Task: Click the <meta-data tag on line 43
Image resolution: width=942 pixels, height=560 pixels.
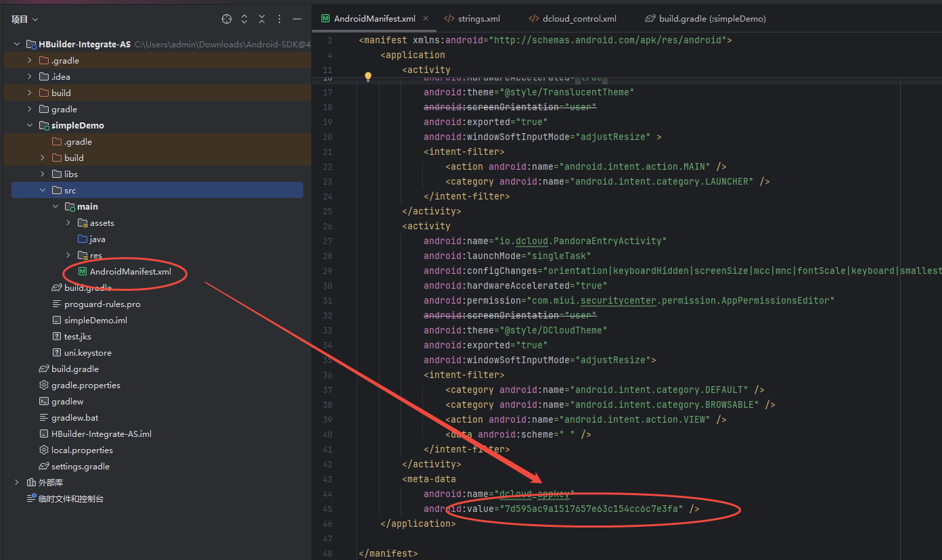Action: pyautogui.click(x=429, y=479)
